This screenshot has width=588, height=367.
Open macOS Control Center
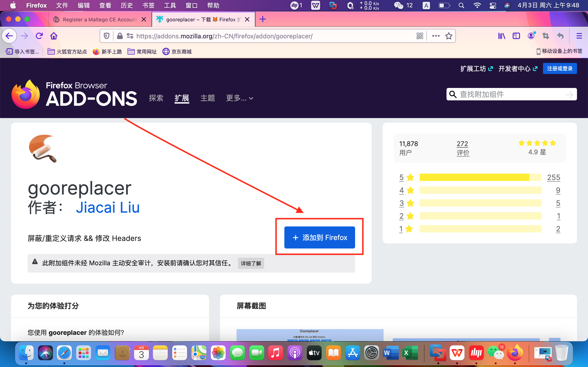click(492, 5)
